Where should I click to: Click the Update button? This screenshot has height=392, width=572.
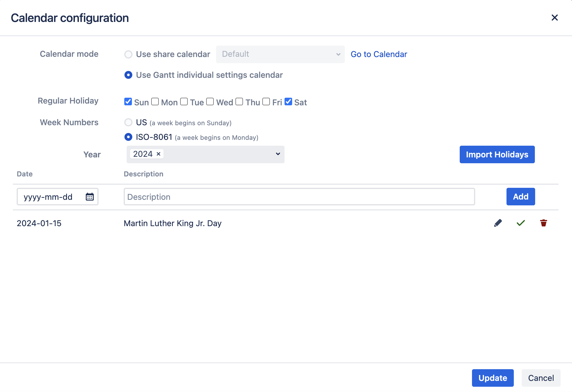[492, 378]
